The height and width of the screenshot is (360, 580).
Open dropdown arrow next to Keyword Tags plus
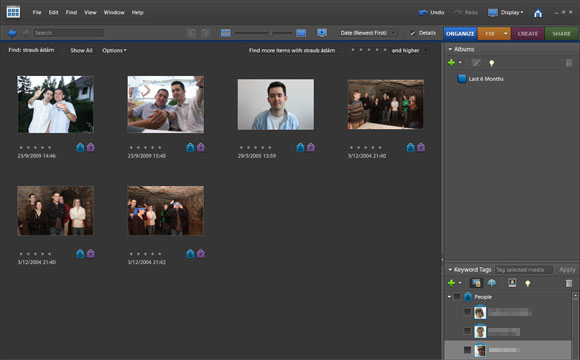[x=460, y=283]
